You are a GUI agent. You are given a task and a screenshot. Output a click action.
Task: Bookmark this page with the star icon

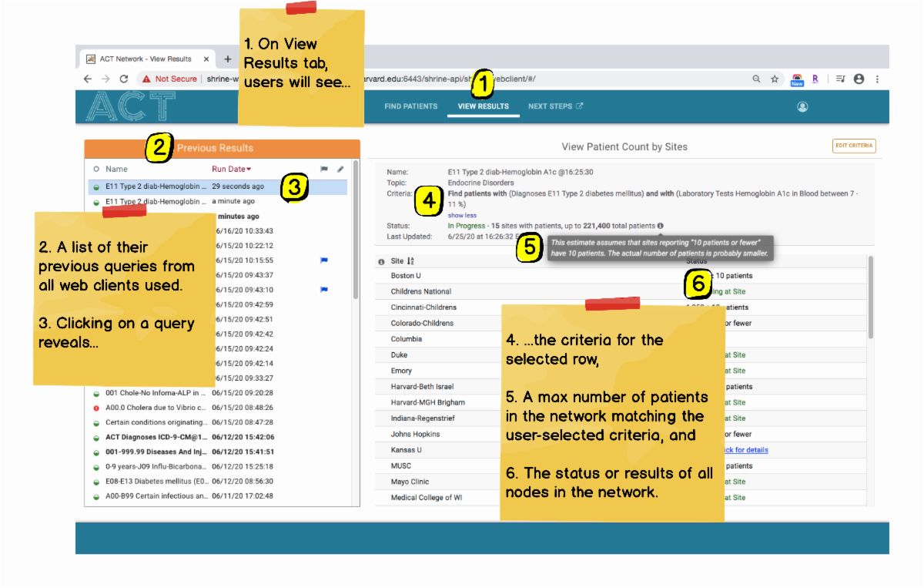(775, 79)
